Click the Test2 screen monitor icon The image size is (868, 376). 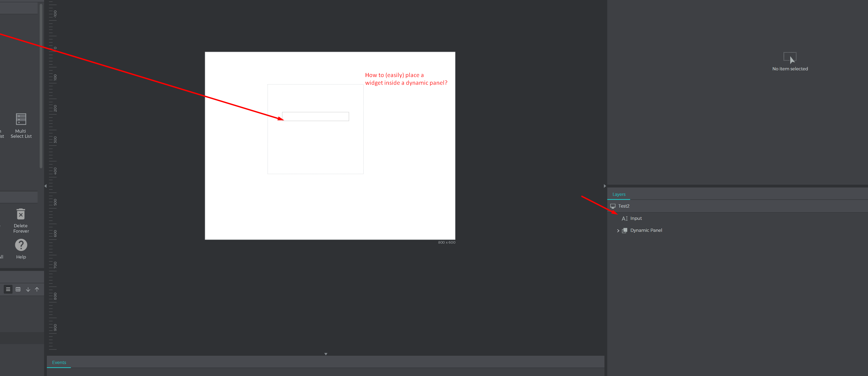point(613,206)
